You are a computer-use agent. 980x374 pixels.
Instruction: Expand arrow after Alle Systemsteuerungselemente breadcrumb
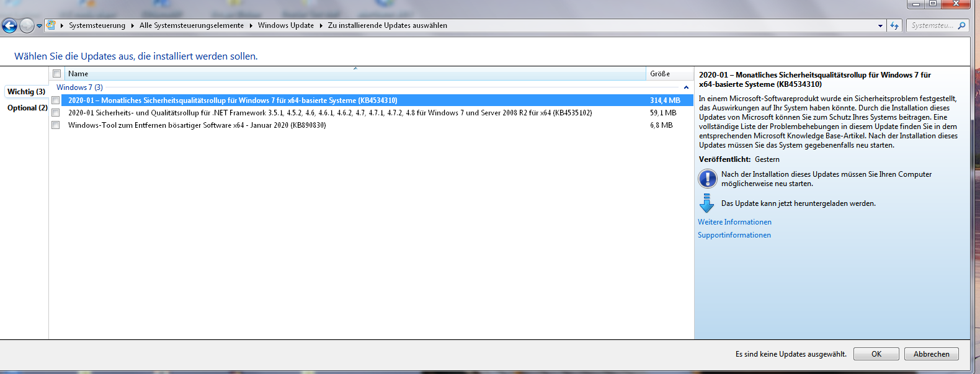click(251, 25)
